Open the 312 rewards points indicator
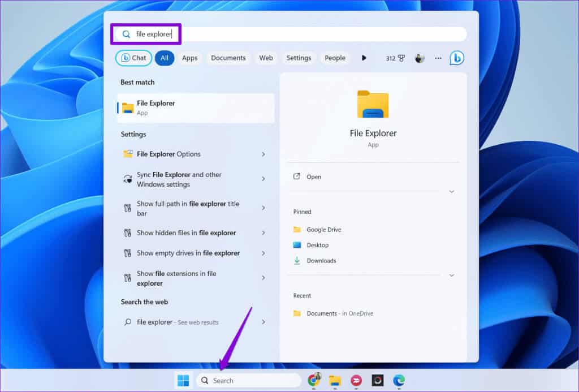 (395, 58)
